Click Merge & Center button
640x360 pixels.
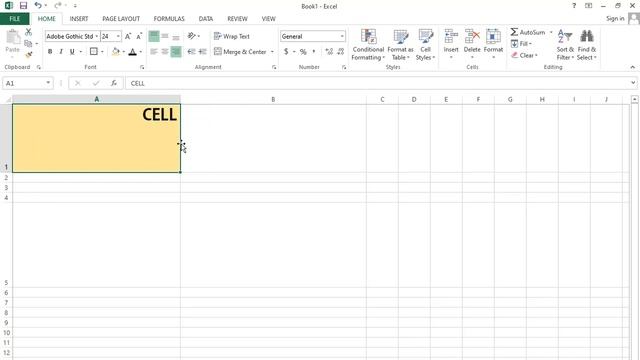click(x=240, y=51)
